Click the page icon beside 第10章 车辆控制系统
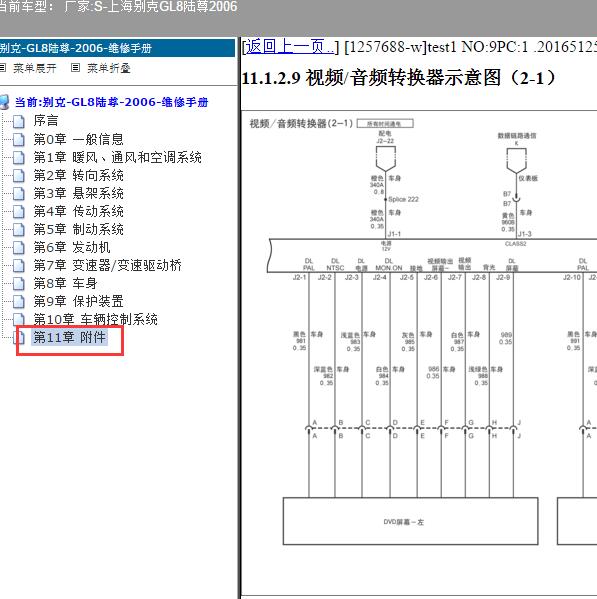This screenshot has height=599, width=597. 18,320
